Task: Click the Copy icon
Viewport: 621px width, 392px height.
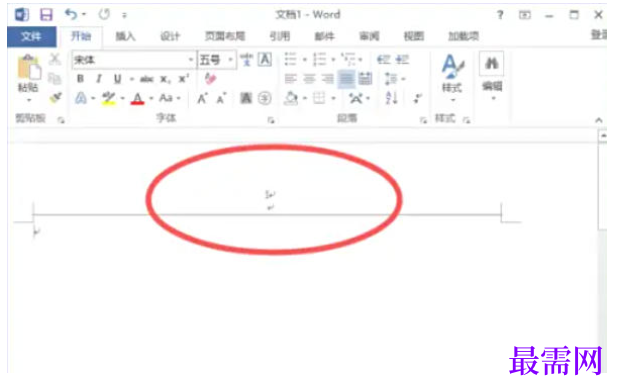Action: coord(54,79)
